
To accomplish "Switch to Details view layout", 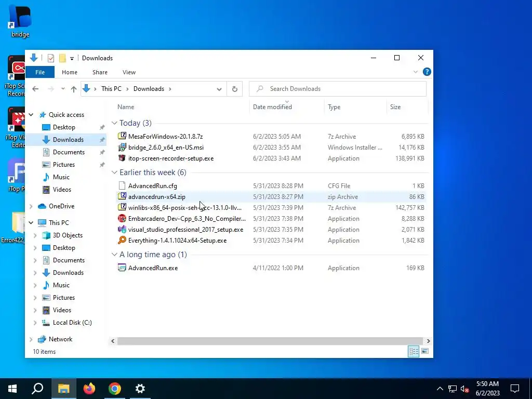I will pos(414,352).
